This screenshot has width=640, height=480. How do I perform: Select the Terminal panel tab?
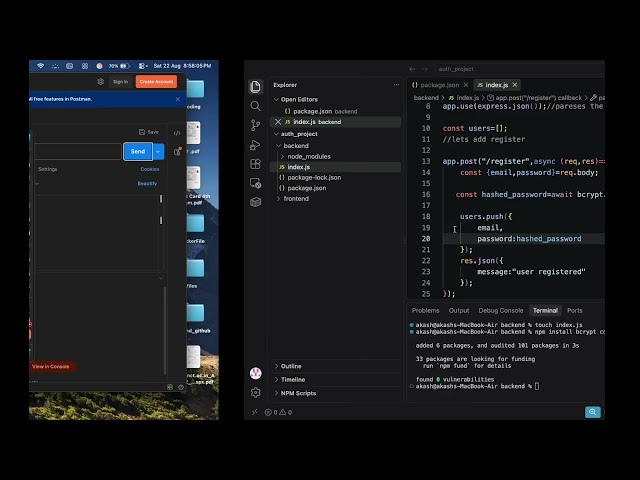[545, 311]
